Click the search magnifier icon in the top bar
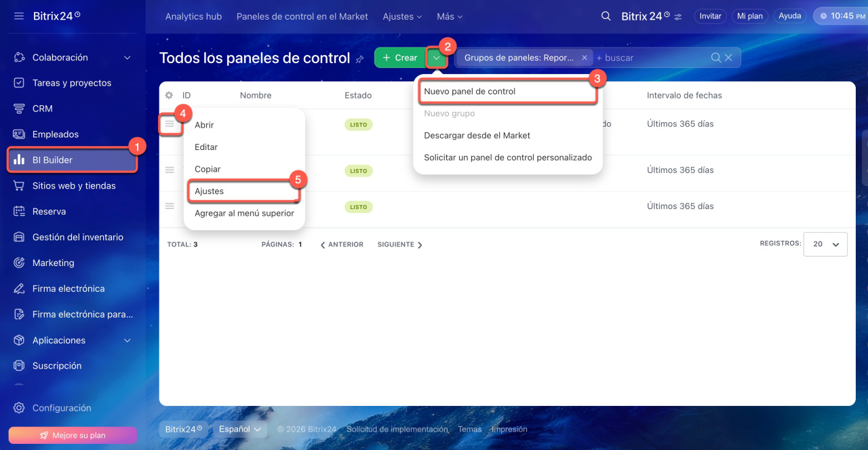Viewport: 868px width, 450px height. 606,16
